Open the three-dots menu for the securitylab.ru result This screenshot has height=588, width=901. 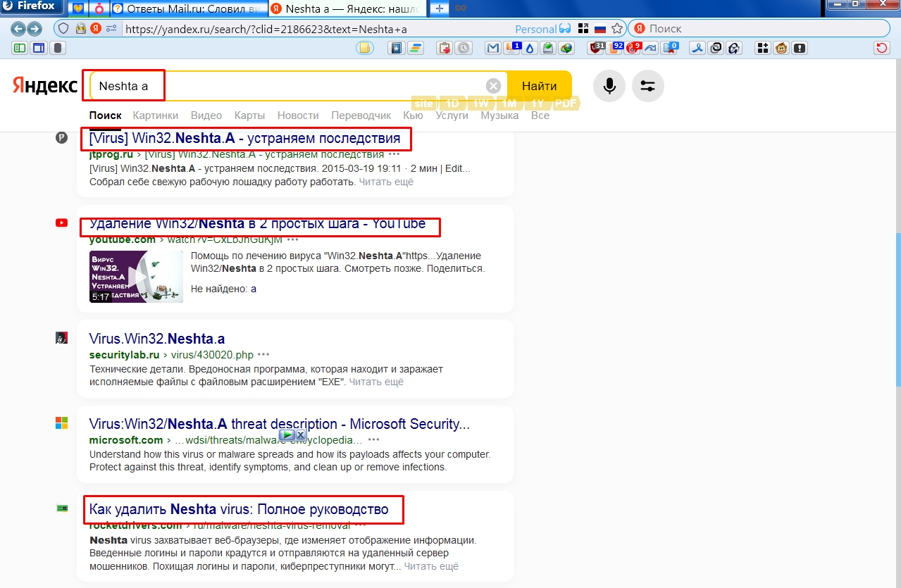pos(263,354)
